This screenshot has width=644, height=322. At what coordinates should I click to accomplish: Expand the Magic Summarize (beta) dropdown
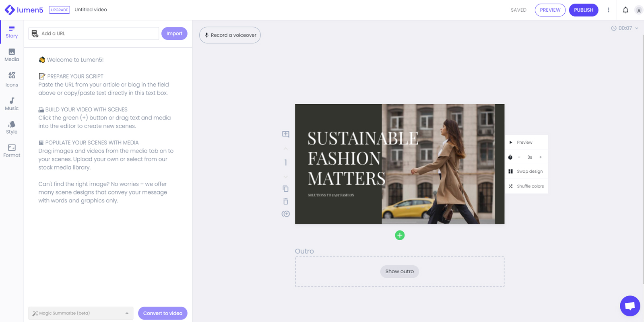80,313
